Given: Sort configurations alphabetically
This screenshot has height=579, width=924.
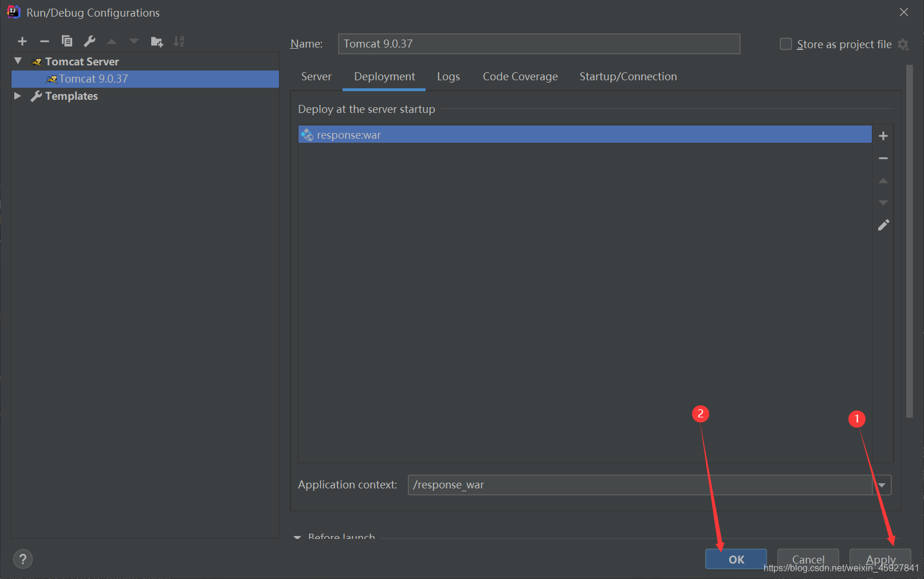Looking at the screenshot, I should pyautogui.click(x=179, y=41).
